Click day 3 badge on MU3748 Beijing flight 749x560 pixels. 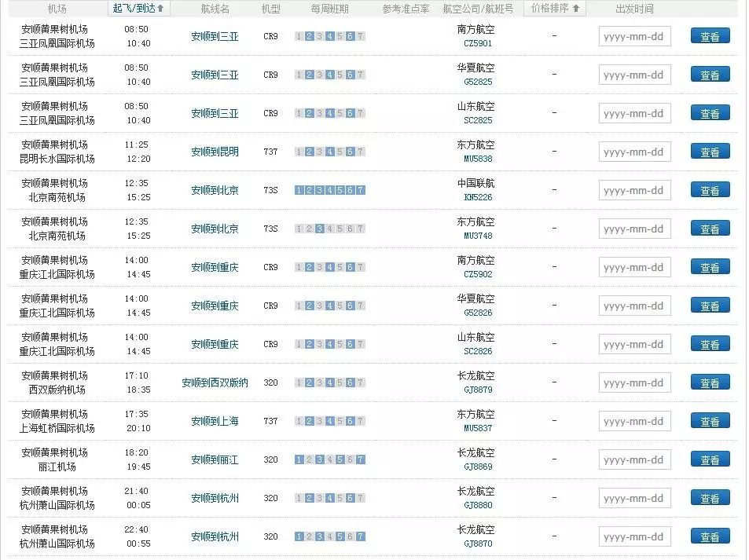tap(318, 228)
